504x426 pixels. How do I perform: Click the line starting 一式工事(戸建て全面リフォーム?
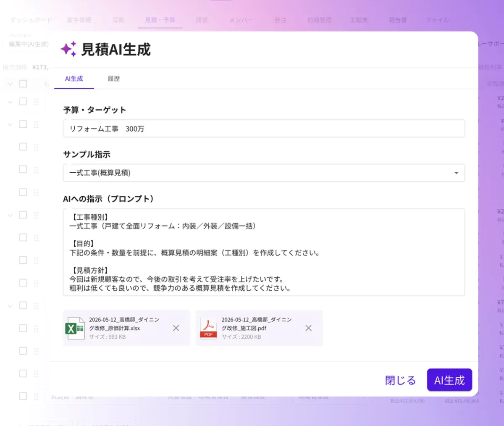163,226
